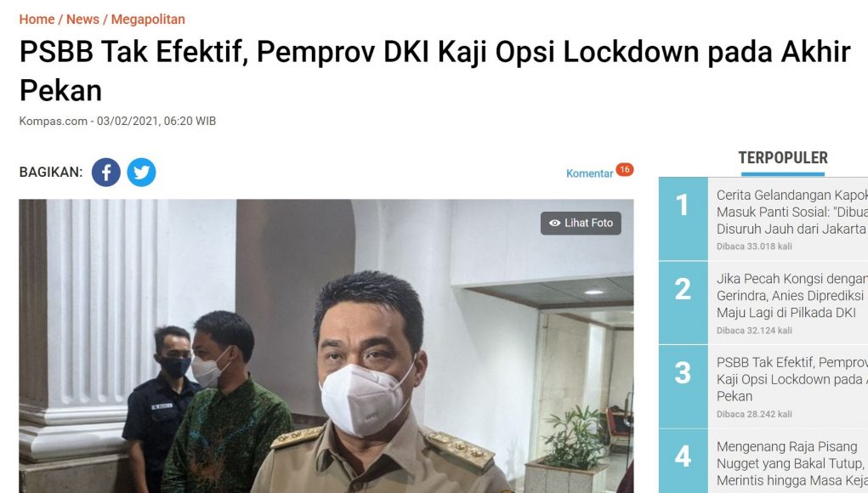Open the Megapolitan breadcrumb category
Image resolution: width=868 pixels, height=493 pixels.
pos(148,20)
